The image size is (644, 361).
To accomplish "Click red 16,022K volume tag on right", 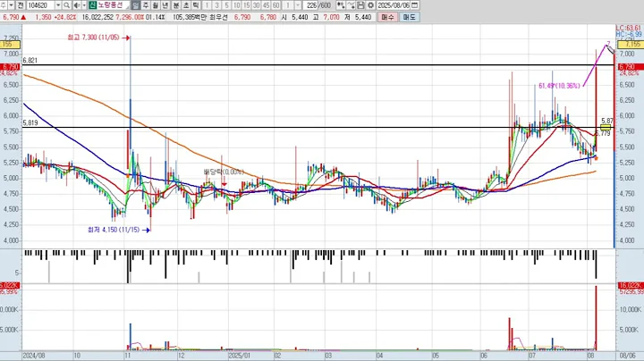I will pos(631,285).
